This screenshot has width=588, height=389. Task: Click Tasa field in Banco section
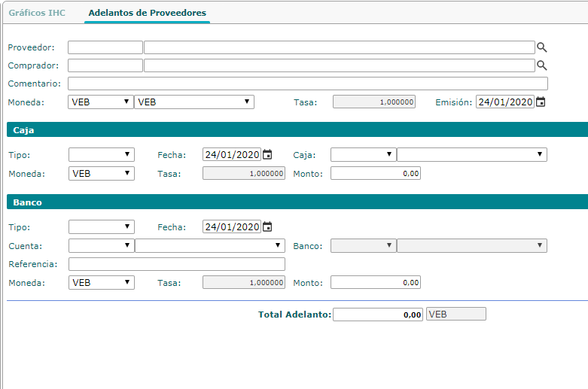(244, 283)
